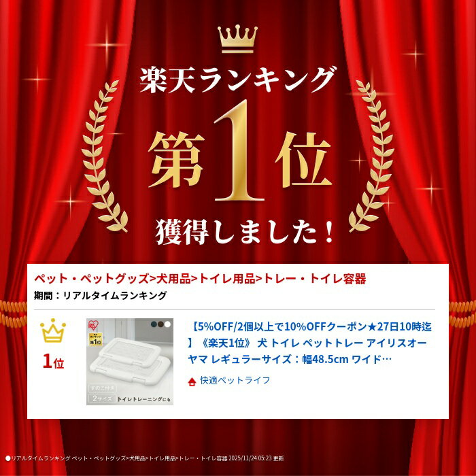The image size is (476, 476).
Task: Open the トレー・トイレ容器 breadcrumb category
Action: (x=314, y=279)
